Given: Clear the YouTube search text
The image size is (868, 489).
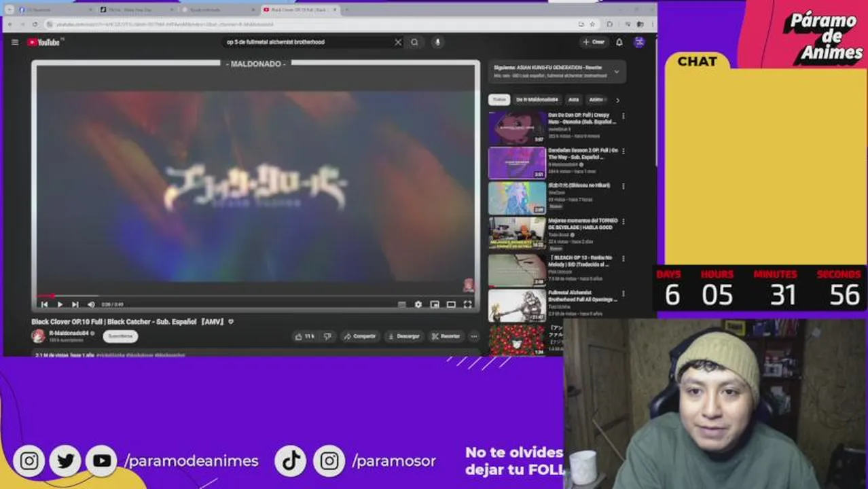Looking at the screenshot, I should coord(398,42).
